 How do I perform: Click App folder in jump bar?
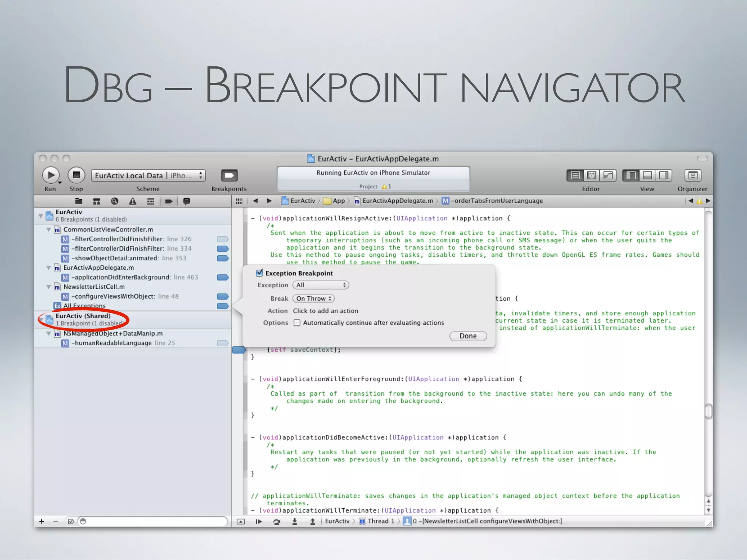[x=334, y=201]
